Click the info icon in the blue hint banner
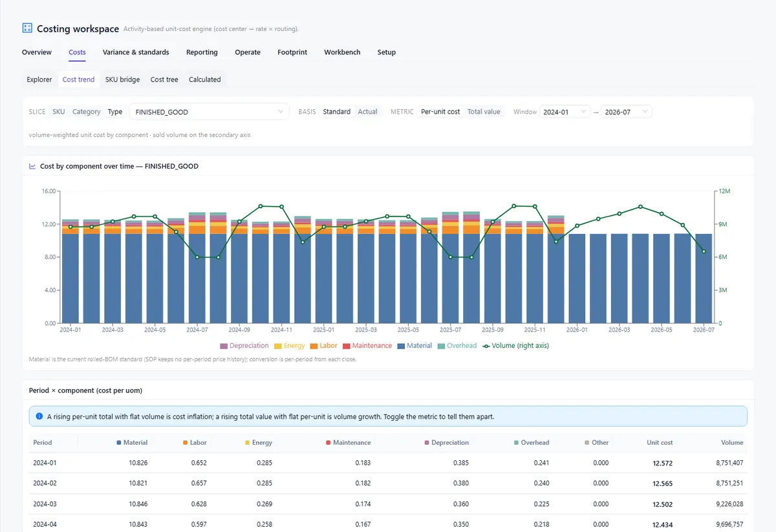776x532 pixels. tap(39, 416)
